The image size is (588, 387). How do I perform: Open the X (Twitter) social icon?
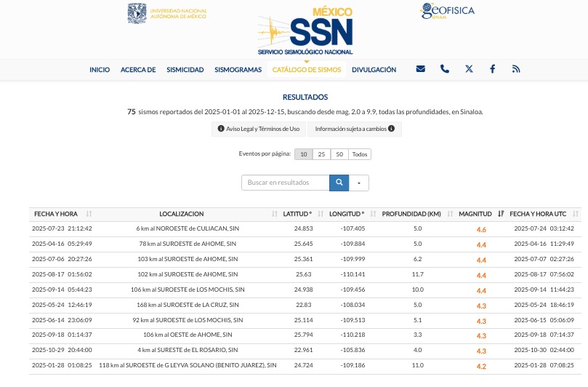click(x=469, y=69)
